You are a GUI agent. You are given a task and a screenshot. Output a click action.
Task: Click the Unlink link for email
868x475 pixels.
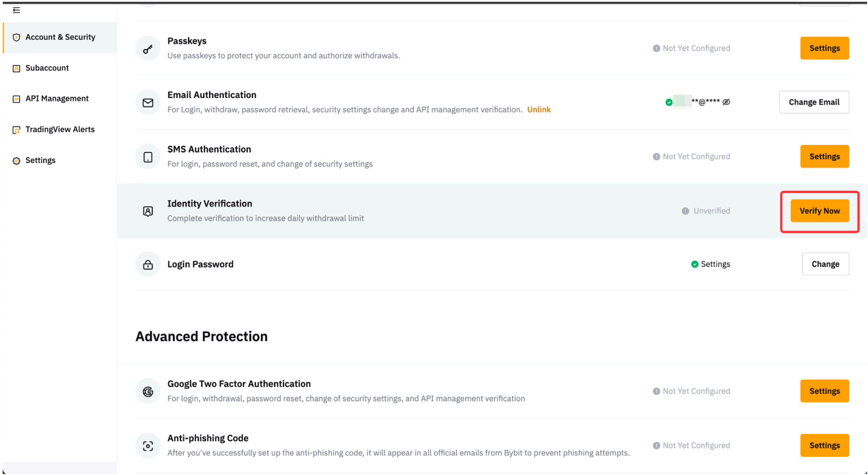tap(539, 110)
